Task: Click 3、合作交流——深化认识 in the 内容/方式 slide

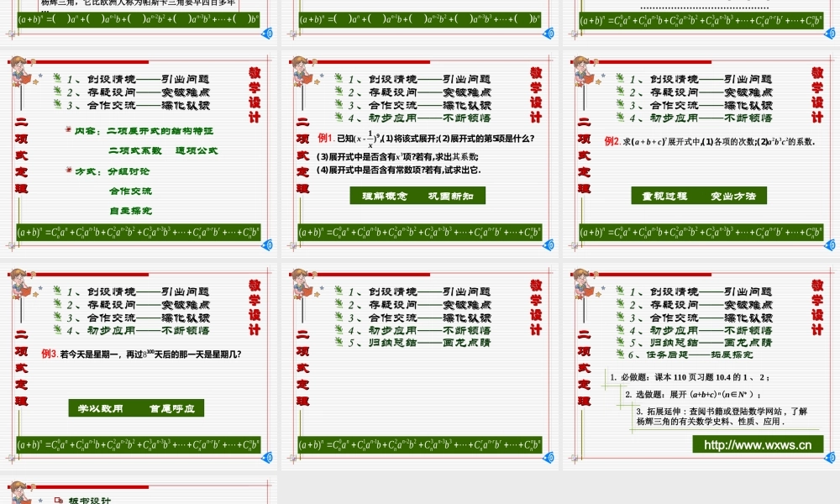Action: pos(138,106)
